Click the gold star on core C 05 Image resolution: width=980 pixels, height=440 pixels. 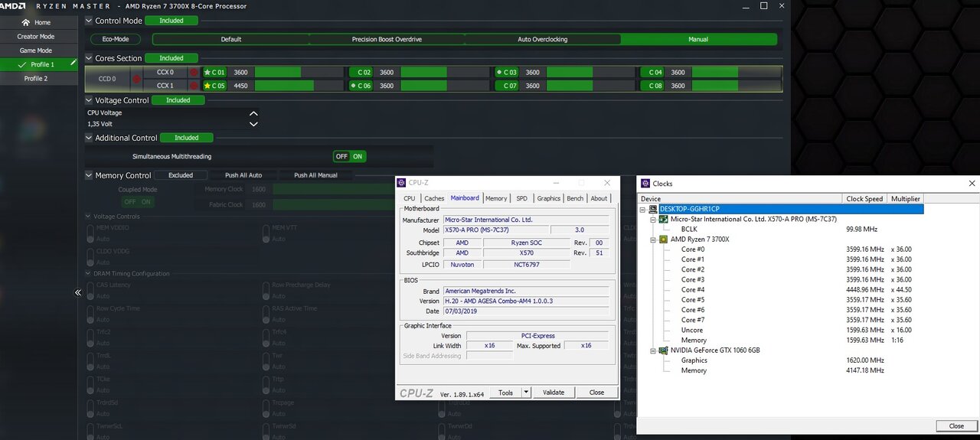click(207, 86)
